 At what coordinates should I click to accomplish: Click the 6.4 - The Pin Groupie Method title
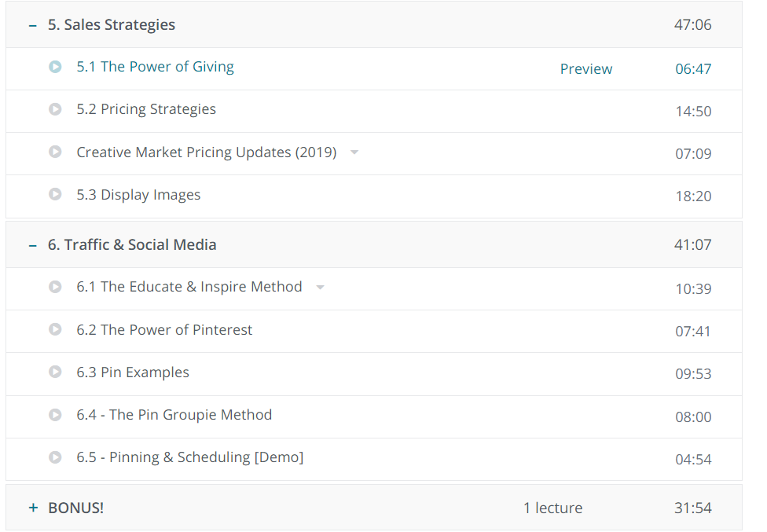(174, 415)
